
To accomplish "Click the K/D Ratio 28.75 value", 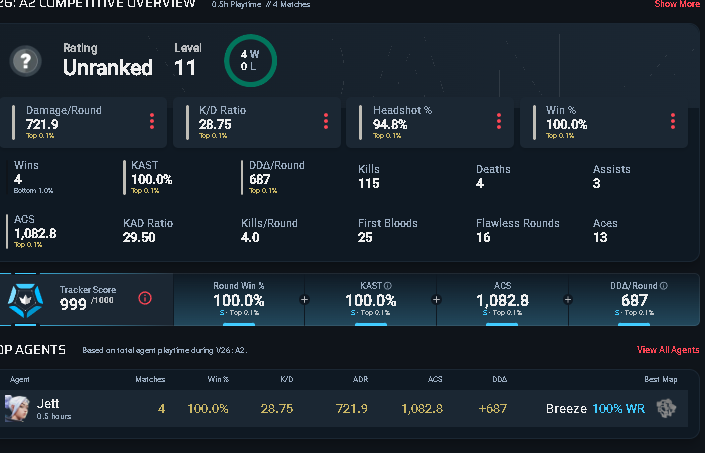I will (x=215, y=124).
